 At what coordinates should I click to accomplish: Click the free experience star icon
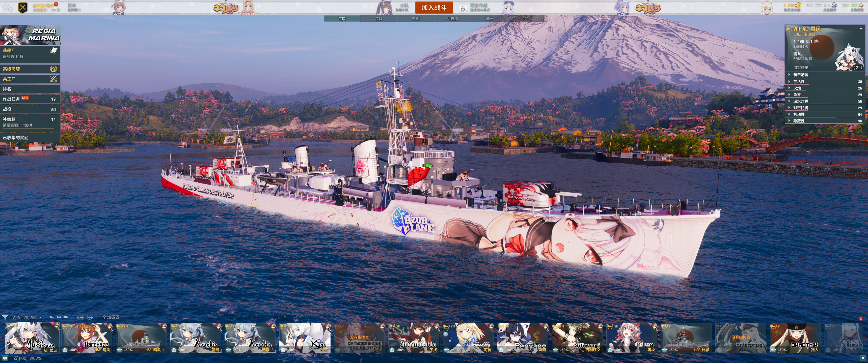861,5
